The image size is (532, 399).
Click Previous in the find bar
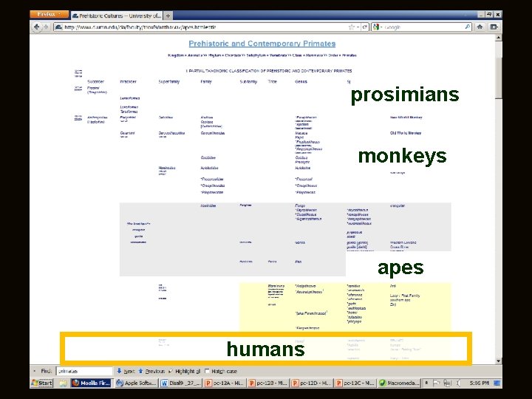(x=151, y=371)
